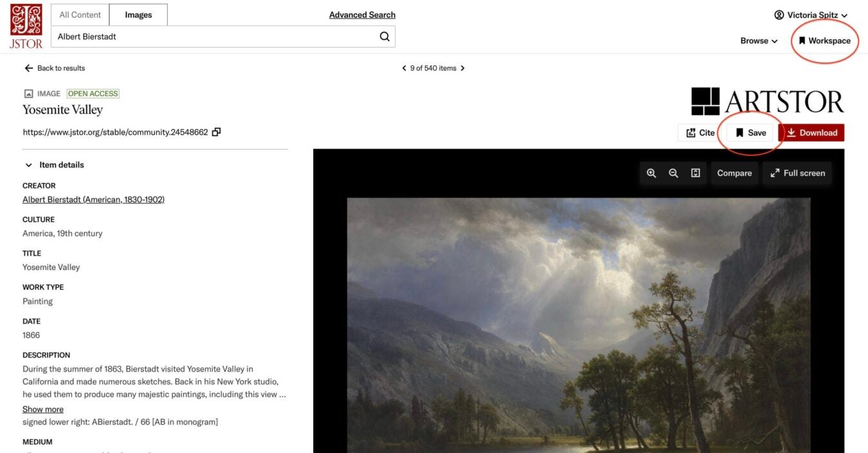
Task: Collapse the Item details section
Action: (x=28, y=164)
